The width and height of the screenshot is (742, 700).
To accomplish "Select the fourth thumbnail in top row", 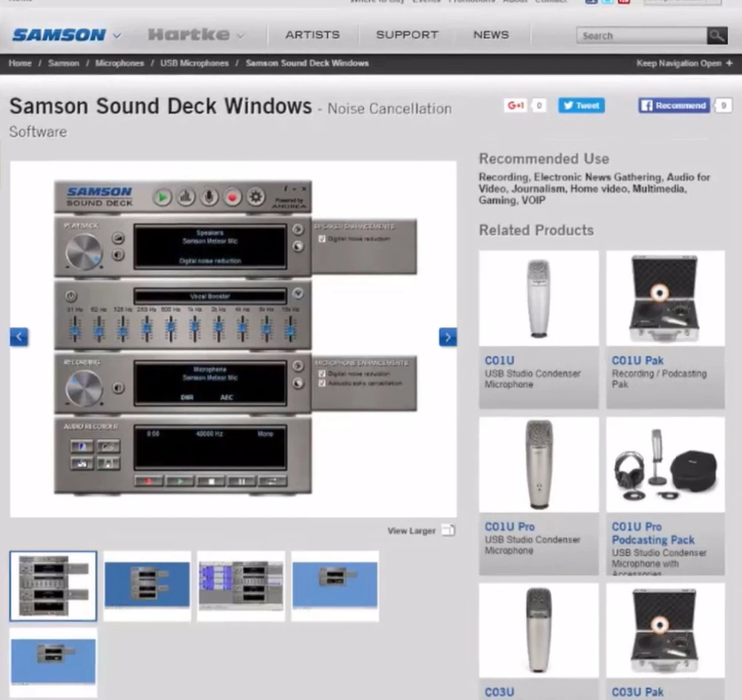I will tap(335, 586).
